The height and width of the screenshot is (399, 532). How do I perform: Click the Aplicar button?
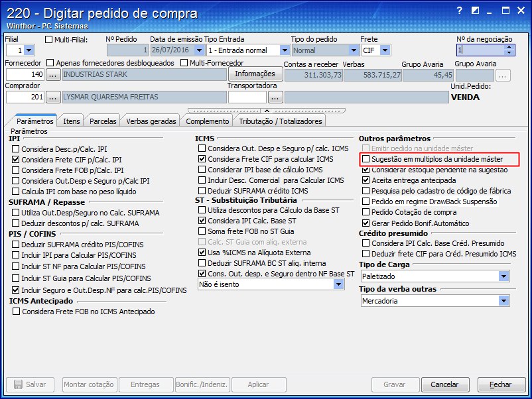click(258, 384)
